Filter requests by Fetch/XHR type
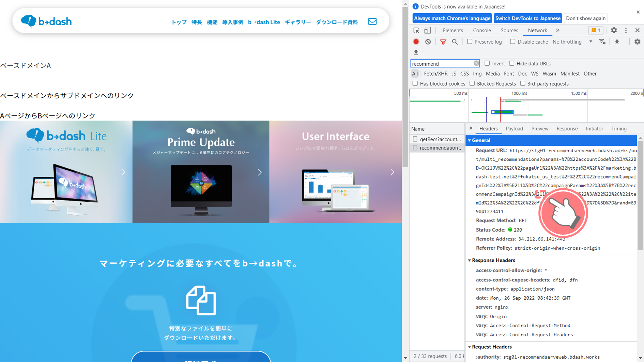644x362 pixels. pos(435,74)
